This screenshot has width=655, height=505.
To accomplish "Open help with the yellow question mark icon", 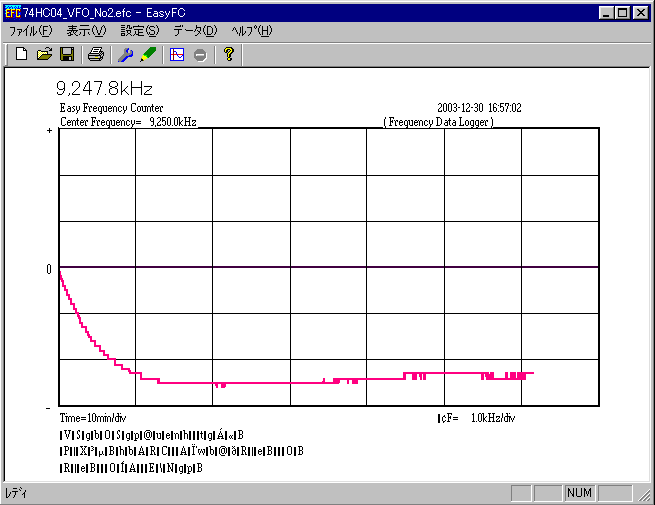I will [x=228, y=54].
